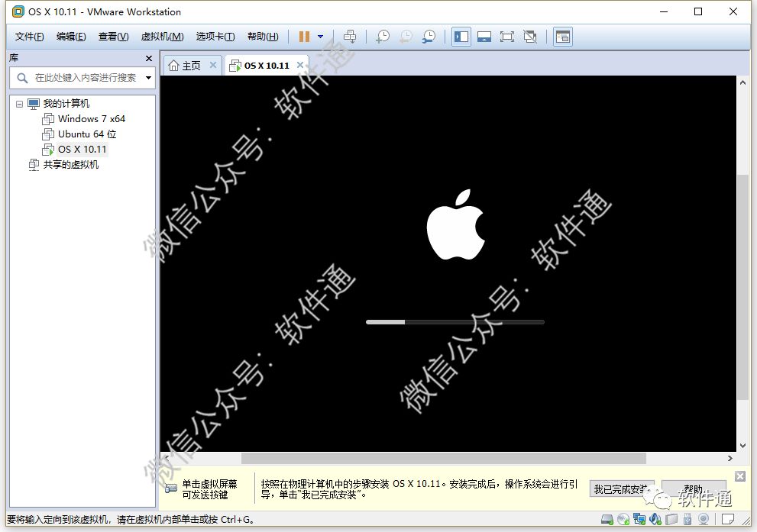Viewport: 757px width, 532px height.
Task: Click the vertical scrollbar up arrow
Action: coord(742,82)
